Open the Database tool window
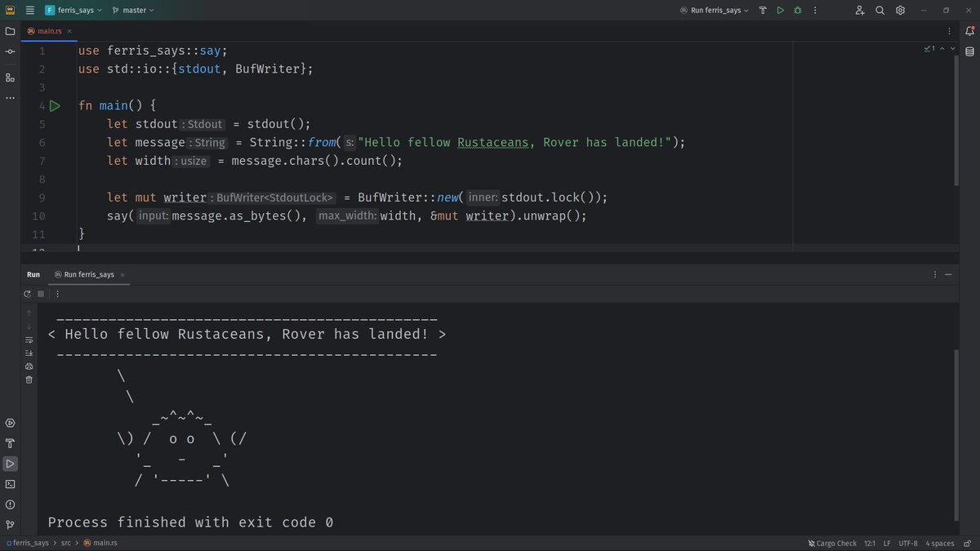980x551 pixels. pos(969,51)
